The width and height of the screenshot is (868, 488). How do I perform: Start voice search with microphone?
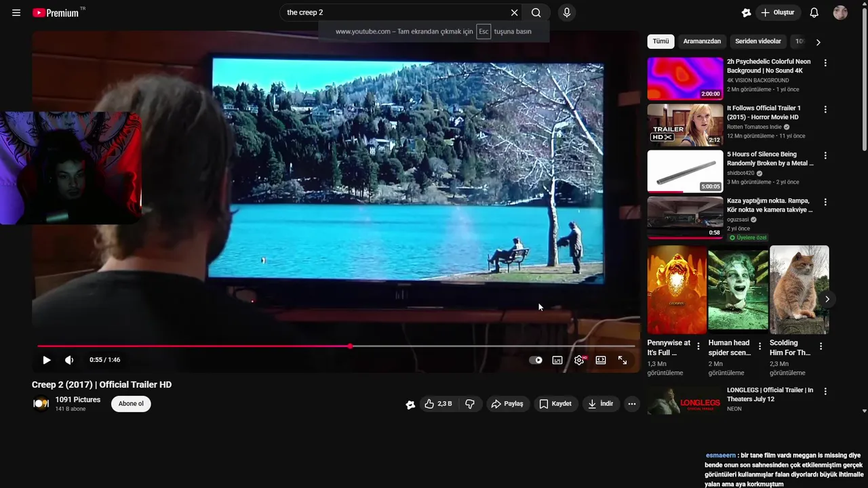(x=567, y=13)
